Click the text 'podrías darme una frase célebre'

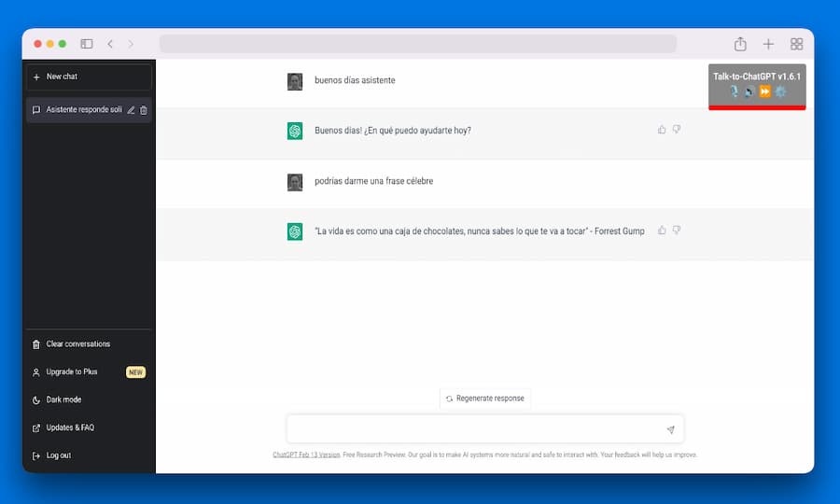click(x=374, y=181)
